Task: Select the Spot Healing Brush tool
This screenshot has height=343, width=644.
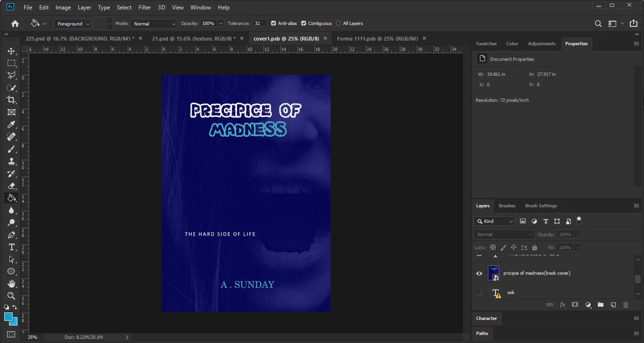Action: [11, 137]
